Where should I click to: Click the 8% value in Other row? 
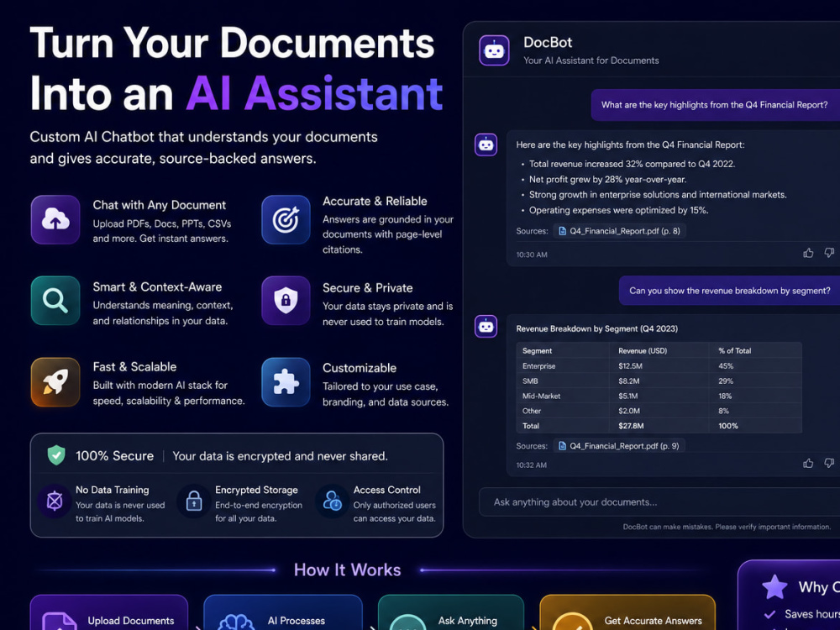point(724,411)
